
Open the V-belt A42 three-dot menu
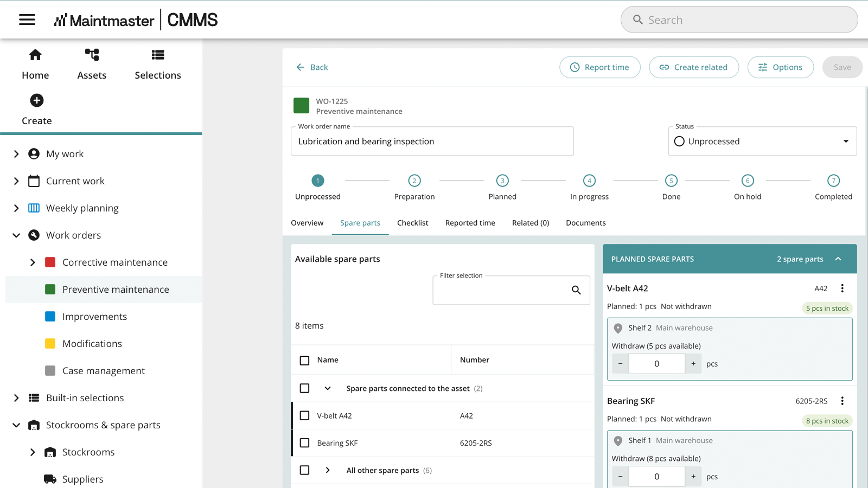pyautogui.click(x=843, y=288)
